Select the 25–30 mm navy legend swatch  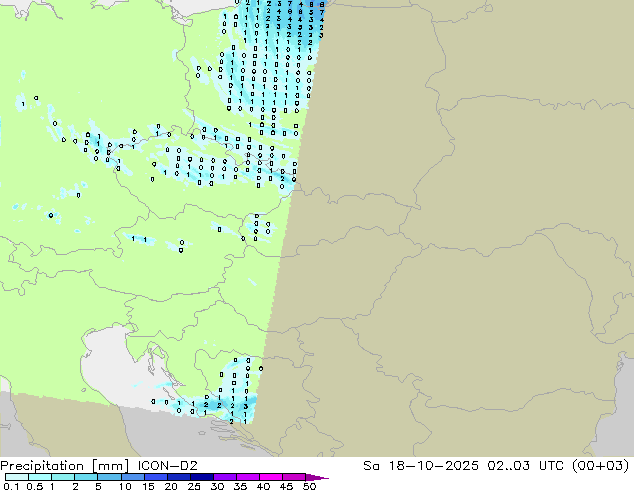coord(201,477)
